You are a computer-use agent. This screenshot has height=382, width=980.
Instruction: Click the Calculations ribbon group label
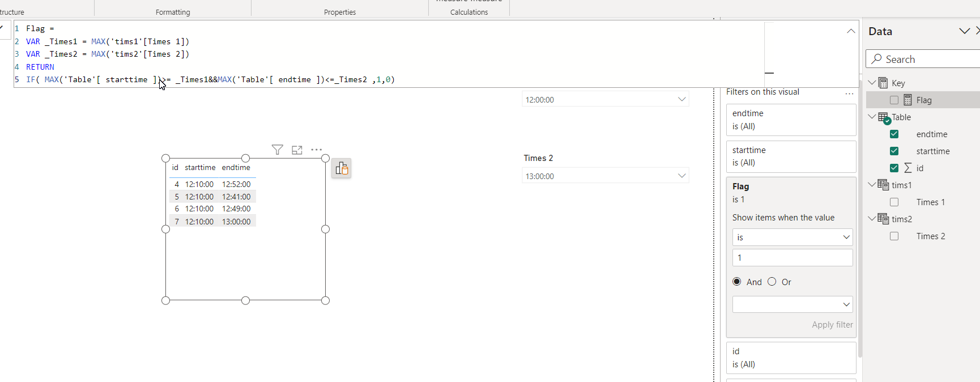pyautogui.click(x=469, y=12)
